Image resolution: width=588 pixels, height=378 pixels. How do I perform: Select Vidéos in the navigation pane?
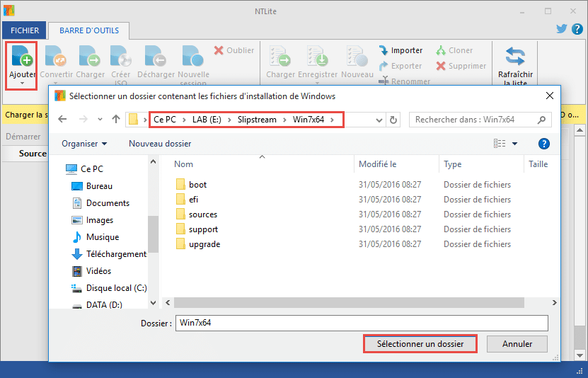click(x=91, y=270)
